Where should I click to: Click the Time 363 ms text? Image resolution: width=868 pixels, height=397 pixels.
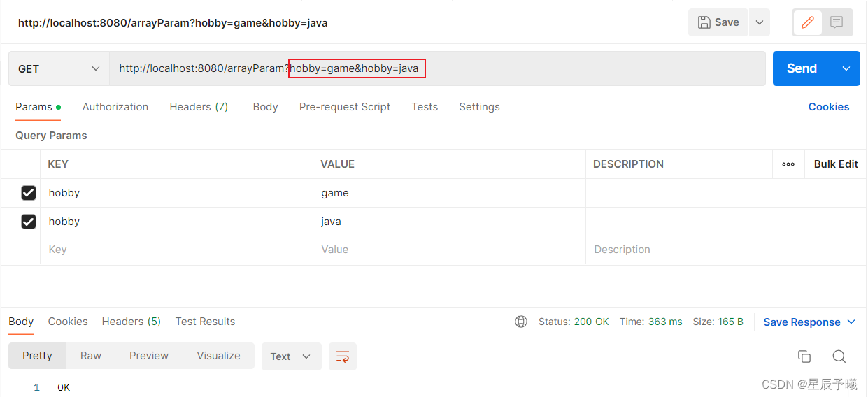(650, 322)
